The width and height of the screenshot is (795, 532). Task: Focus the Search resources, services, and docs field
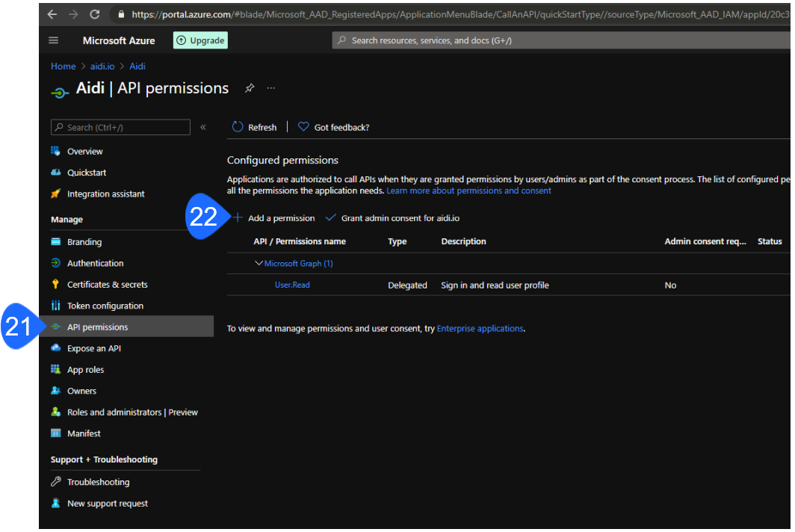click(x=560, y=40)
